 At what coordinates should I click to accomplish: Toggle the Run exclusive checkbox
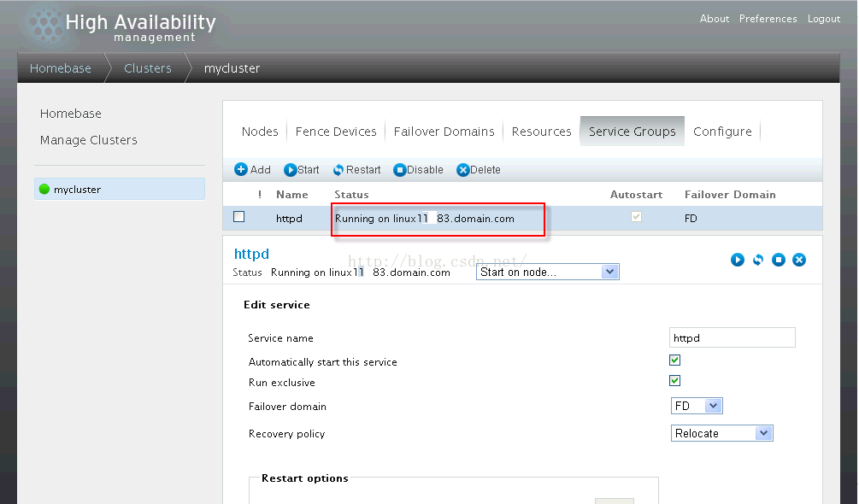coord(675,380)
